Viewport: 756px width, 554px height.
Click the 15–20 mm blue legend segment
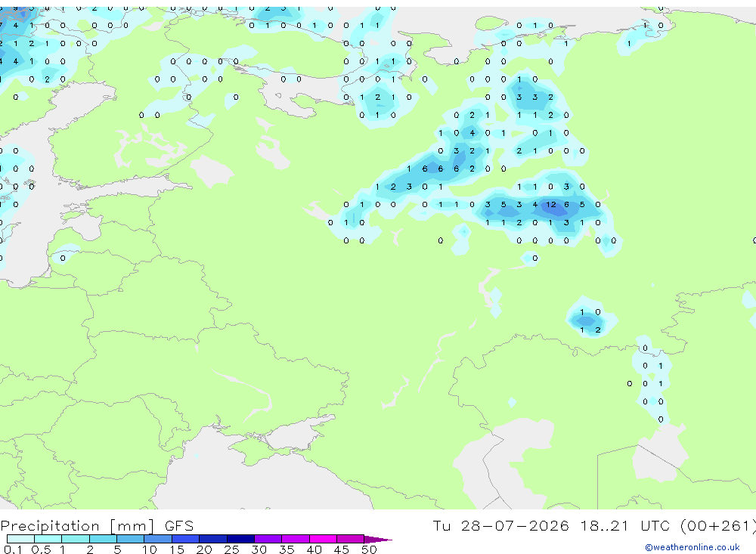point(185,539)
